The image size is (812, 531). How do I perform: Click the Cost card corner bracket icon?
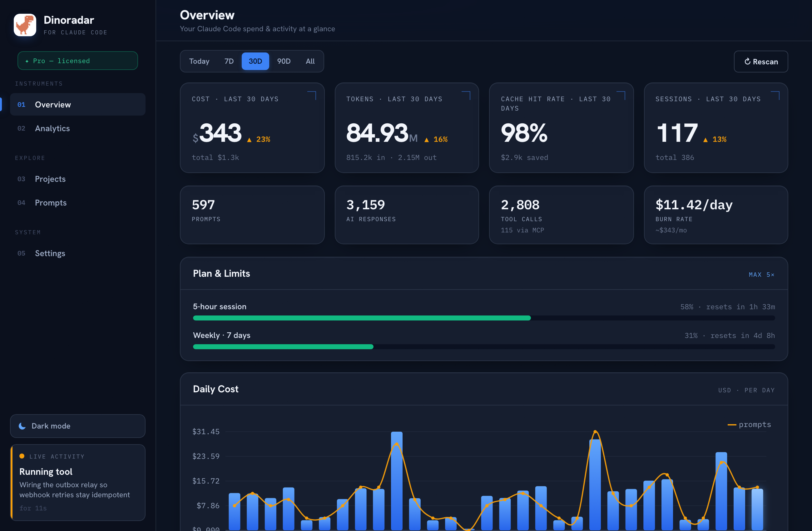point(311,95)
